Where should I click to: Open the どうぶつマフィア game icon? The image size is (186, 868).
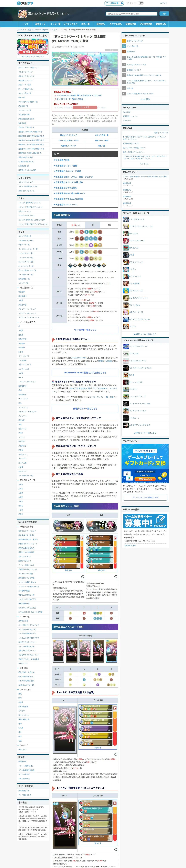126,262
